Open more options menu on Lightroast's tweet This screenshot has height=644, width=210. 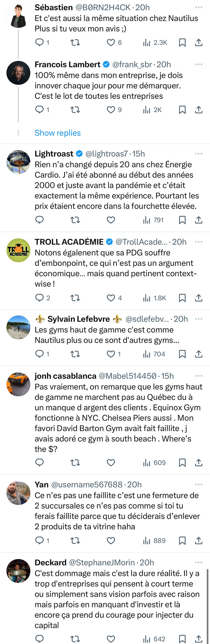pyautogui.click(x=199, y=154)
